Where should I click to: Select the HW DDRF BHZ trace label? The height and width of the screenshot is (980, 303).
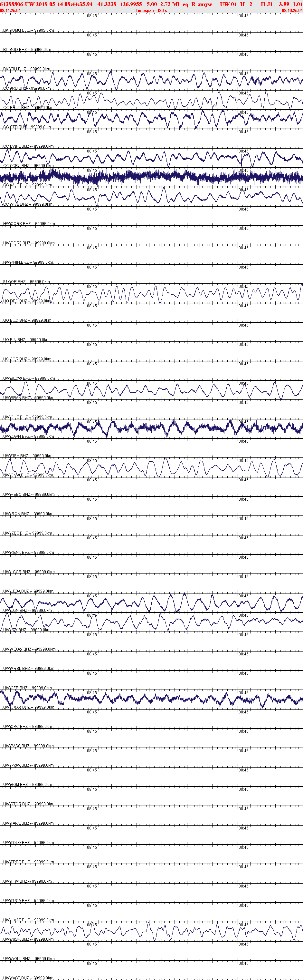[29, 243]
